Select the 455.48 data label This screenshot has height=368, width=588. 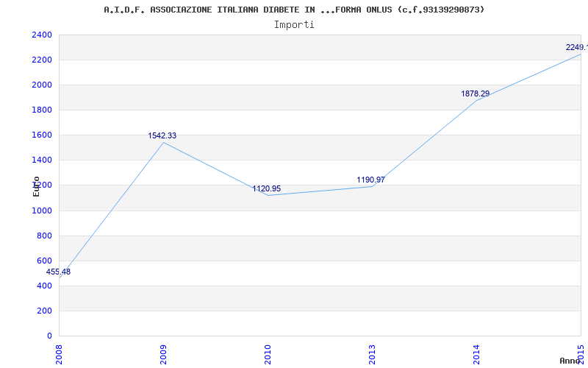pos(58,272)
